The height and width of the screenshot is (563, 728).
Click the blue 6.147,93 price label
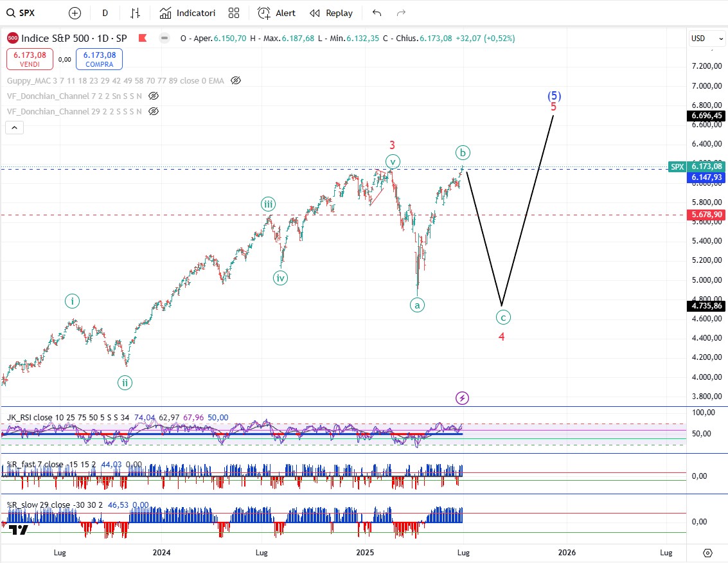(707, 177)
